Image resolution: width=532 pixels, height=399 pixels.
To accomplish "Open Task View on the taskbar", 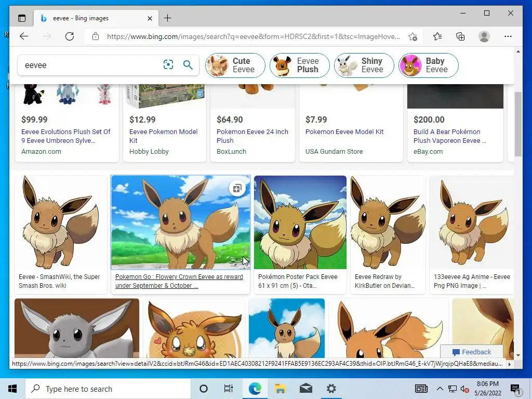I will (229, 389).
